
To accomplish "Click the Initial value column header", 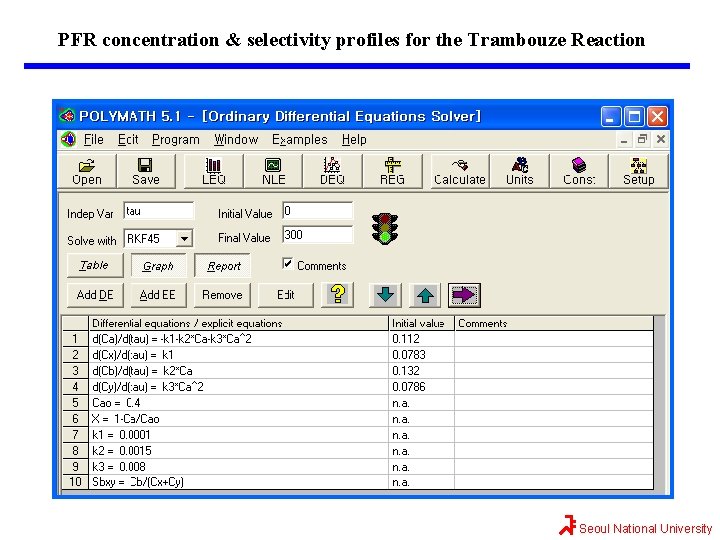I will point(422,323).
